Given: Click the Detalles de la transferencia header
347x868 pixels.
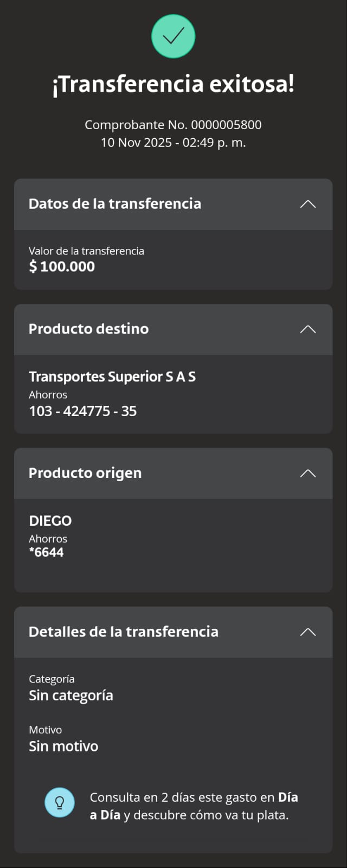Looking at the screenshot, I should (124, 632).
